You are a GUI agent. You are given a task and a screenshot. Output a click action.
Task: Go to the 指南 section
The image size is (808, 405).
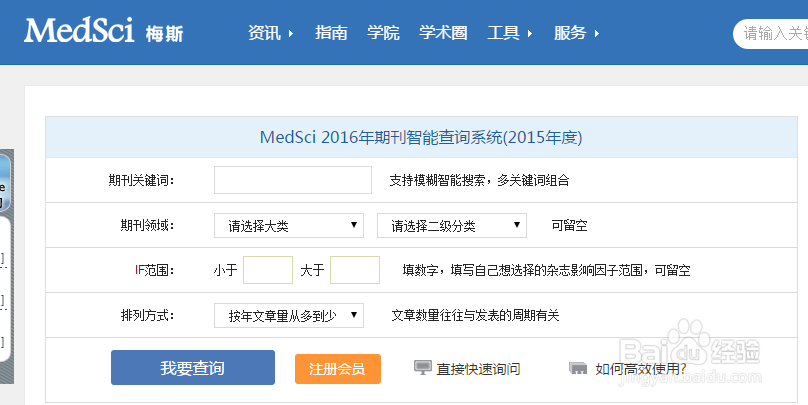[331, 33]
